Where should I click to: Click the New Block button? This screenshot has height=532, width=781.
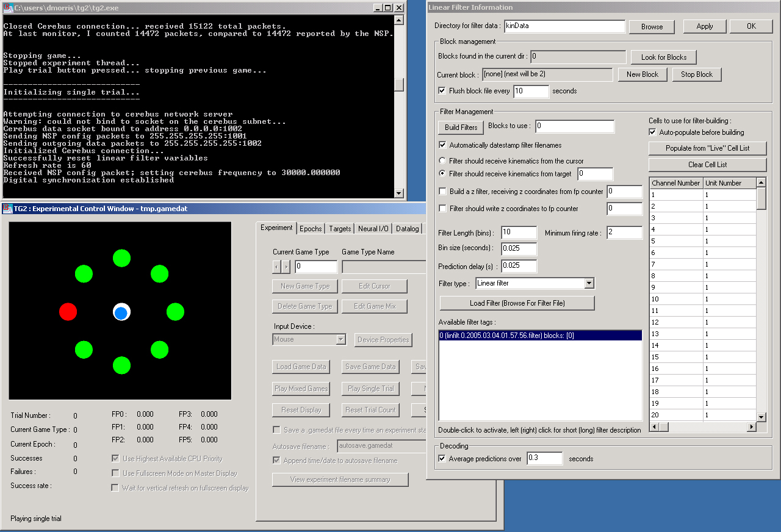pos(642,74)
